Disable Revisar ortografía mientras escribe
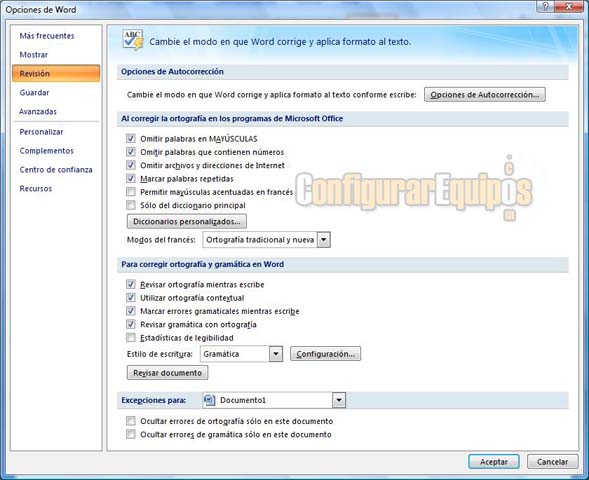The width and height of the screenshot is (589, 480). pos(131,284)
